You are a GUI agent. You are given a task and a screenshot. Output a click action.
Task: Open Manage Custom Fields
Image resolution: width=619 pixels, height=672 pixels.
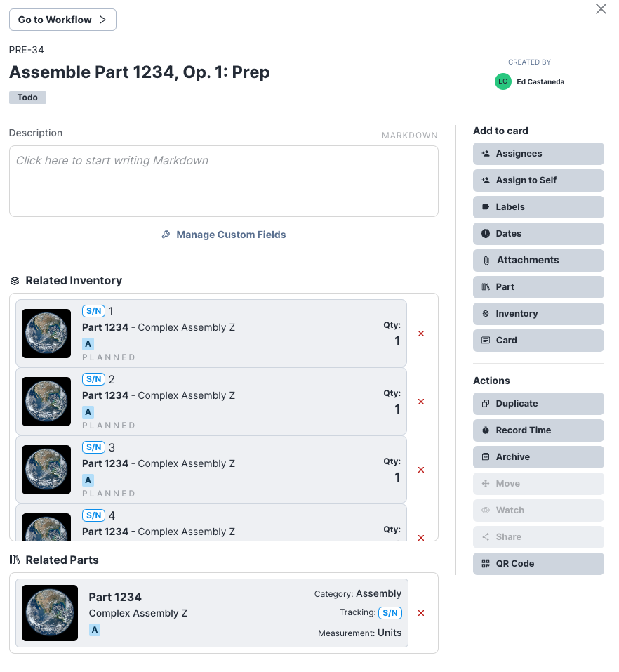click(x=223, y=234)
